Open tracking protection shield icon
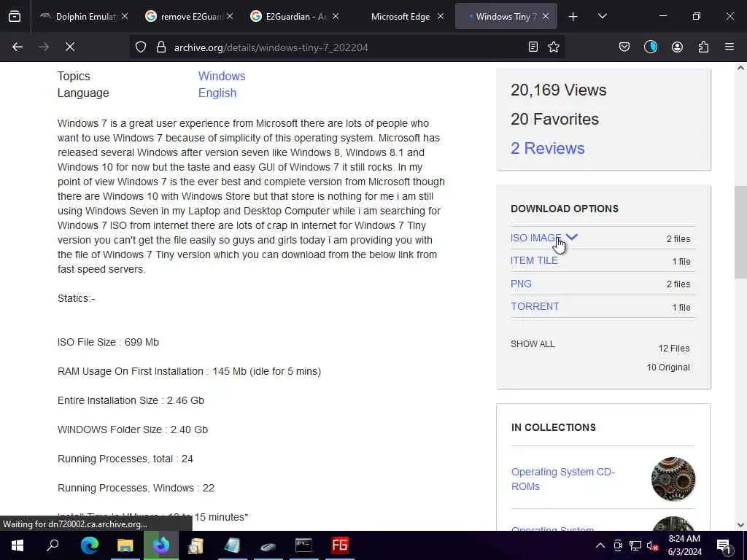Viewport: 747px width, 560px height. click(141, 47)
